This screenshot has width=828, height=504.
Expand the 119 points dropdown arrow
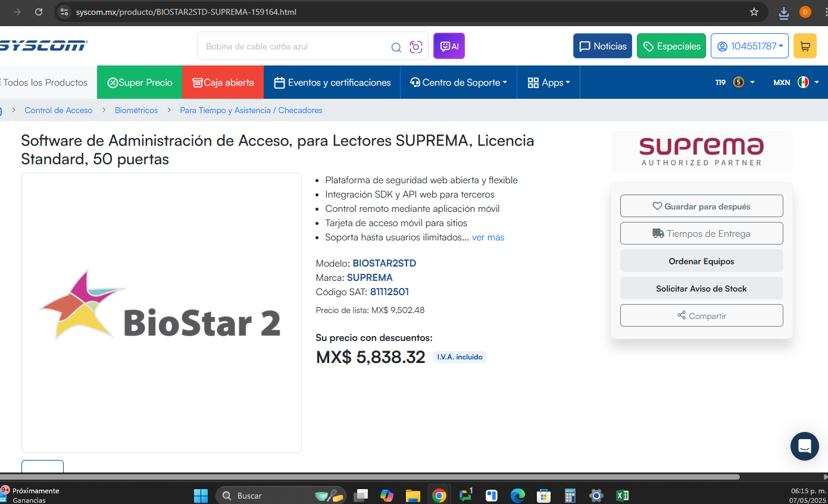click(752, 82)
